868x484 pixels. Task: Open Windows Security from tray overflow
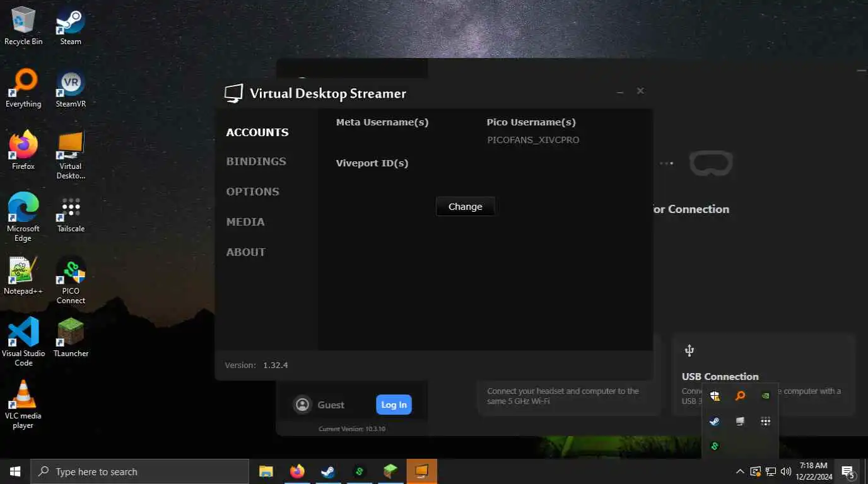coord(715,396)
